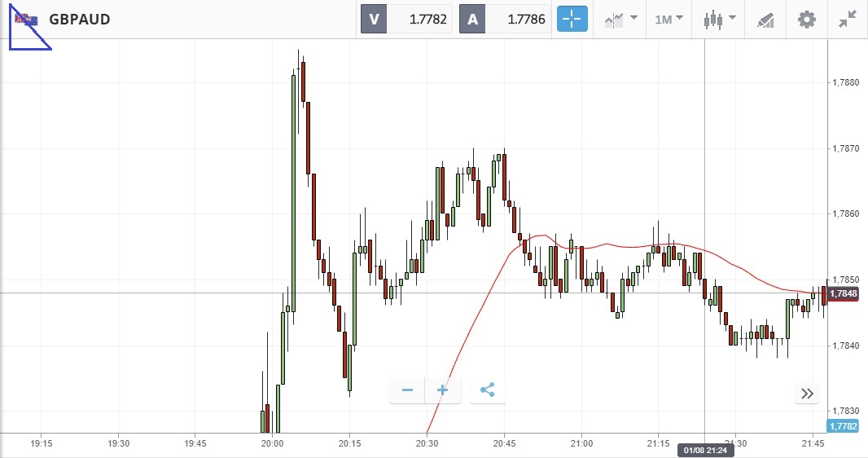Image resolution: width=868 pixels, height=458 pixels.
Task: Open the compare/indicators dropdown
Action: tap(620, 19)
